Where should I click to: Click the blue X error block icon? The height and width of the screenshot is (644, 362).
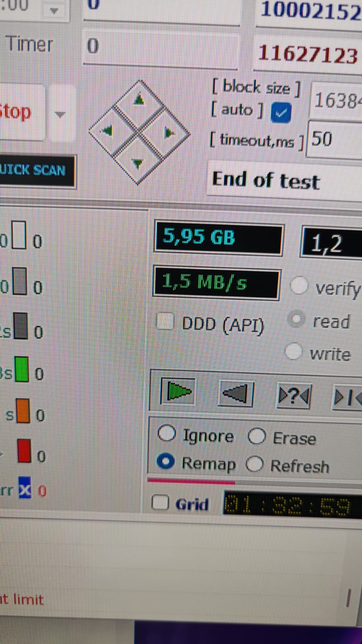coord(25,488)
